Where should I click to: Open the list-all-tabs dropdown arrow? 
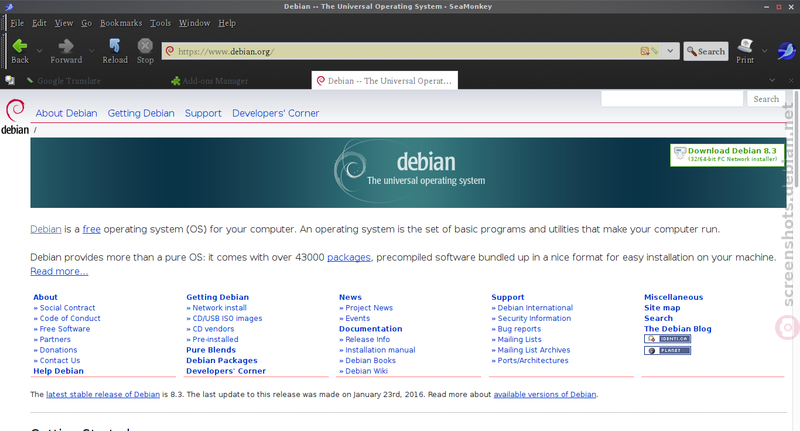click(772, 81)
